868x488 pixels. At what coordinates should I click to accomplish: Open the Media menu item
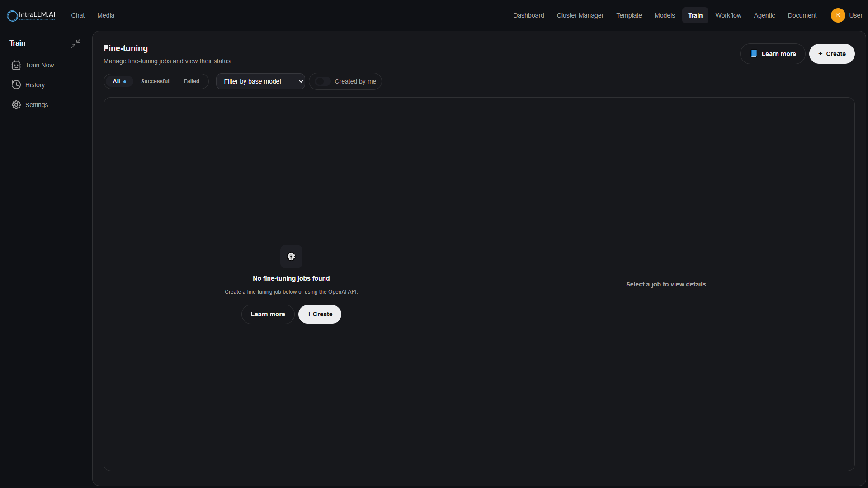[x=106, y=15]
